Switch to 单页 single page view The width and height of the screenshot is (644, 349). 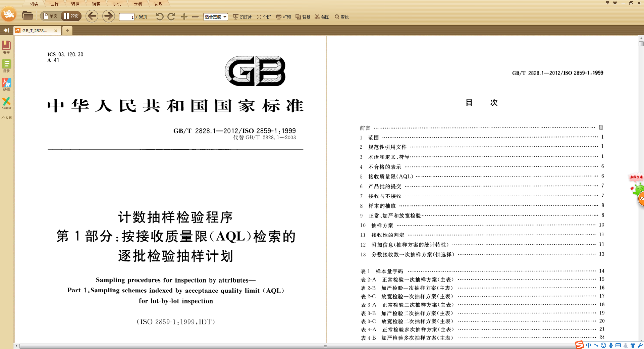point(50,16)
